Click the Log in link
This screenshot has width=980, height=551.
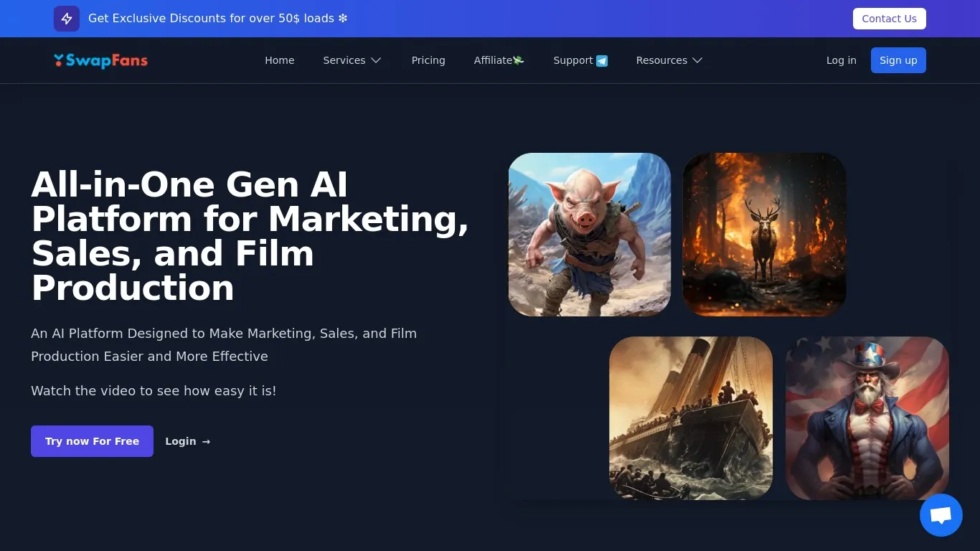[x=841, y=60]
